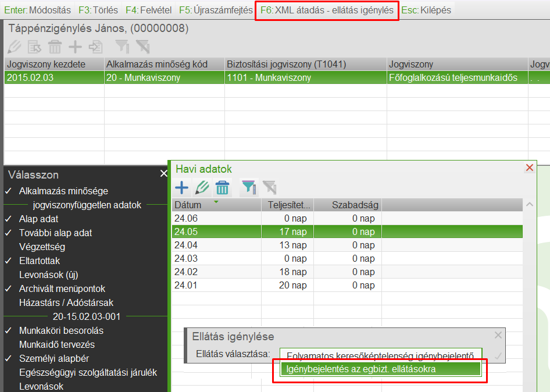Close the Havi adatok panel
This screenshot has width=550, height=392.
coord(529,168)
